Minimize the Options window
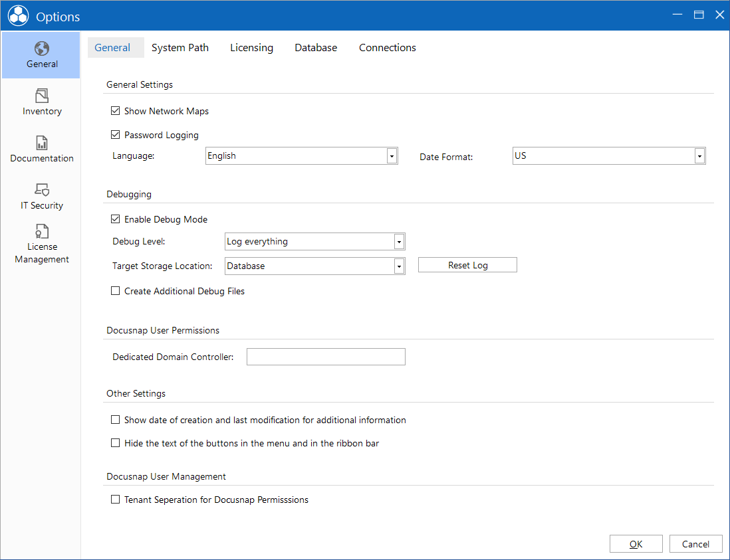This screenshot has height=560, width=730. pos(677,15)
